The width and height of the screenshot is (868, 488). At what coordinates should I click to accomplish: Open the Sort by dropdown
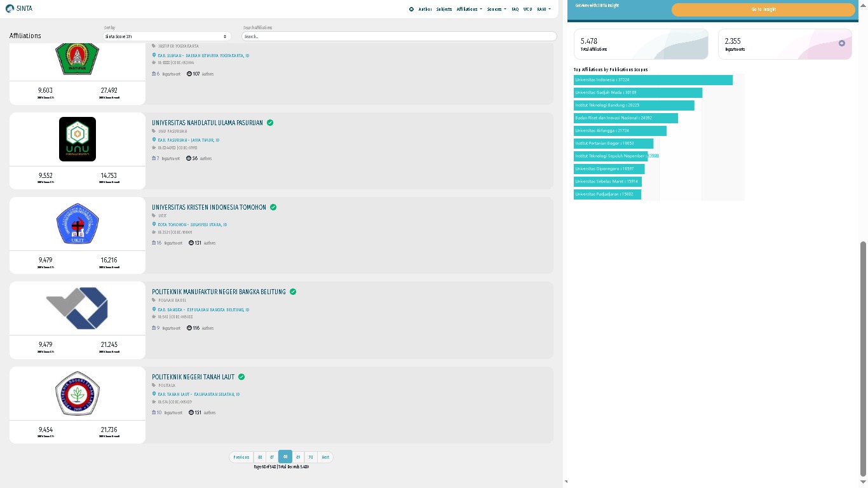coord(166,36)
